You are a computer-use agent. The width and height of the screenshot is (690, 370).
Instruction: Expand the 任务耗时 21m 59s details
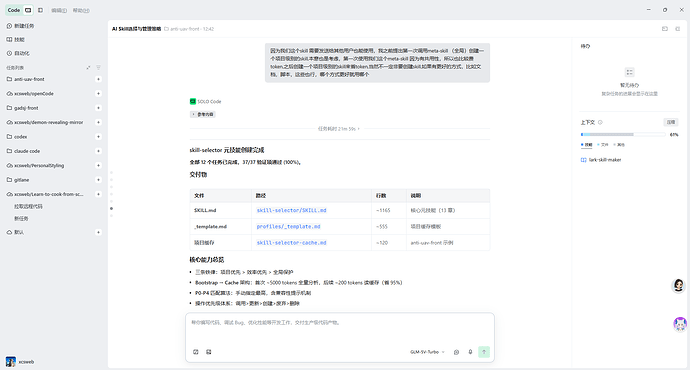339,129
